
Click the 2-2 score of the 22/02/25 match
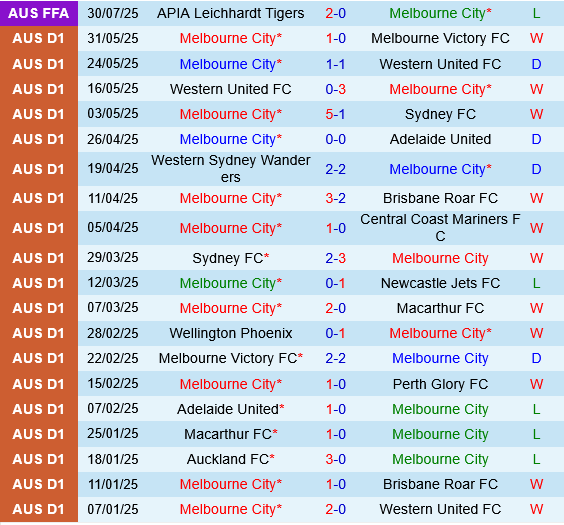335,358
